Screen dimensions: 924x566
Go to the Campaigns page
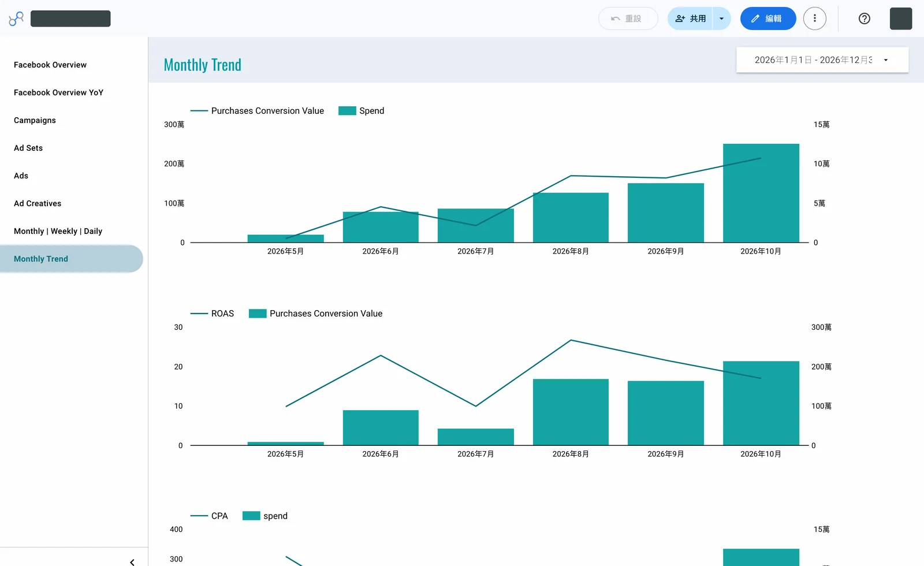tap(35, 120)
